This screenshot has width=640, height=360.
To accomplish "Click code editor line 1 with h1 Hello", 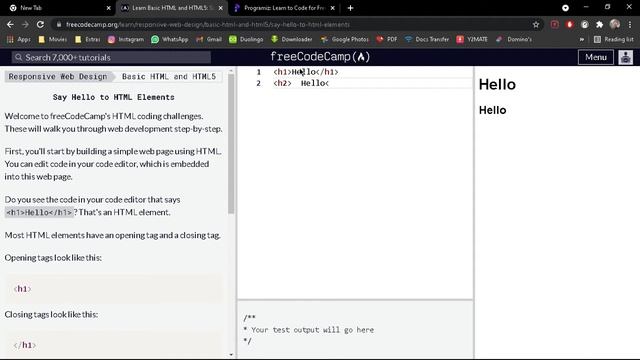I will (305, 72).
